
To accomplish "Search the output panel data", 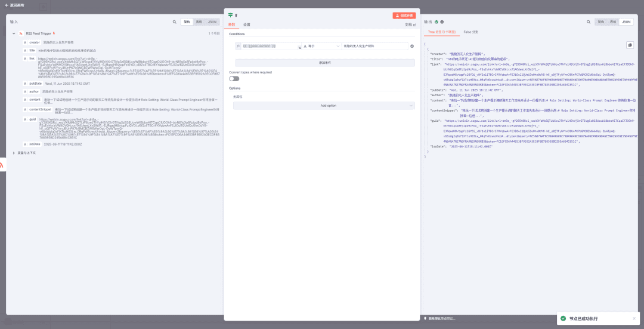I will [x=589, y=22].
